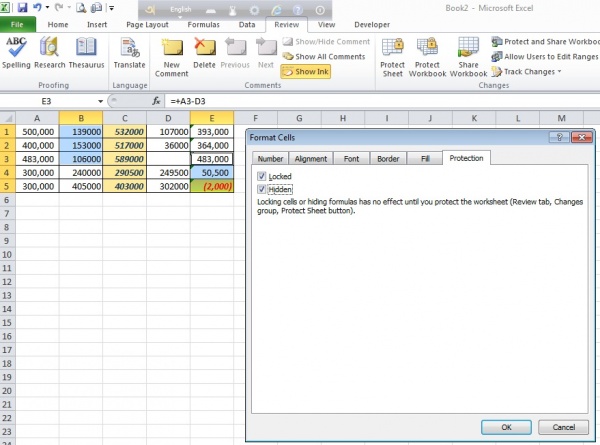Click the Undo icon
This screenshot has height=445, width=600.
(37, 7)
